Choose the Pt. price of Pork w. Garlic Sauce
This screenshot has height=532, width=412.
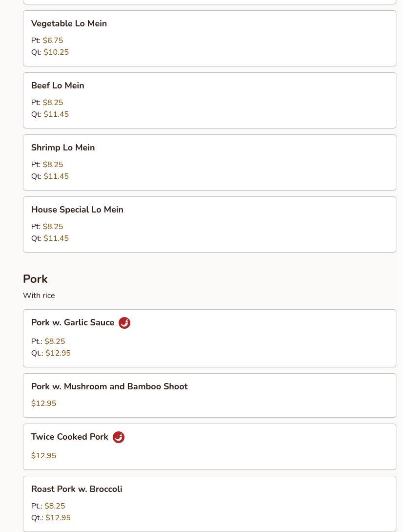(x=55, y=341)
